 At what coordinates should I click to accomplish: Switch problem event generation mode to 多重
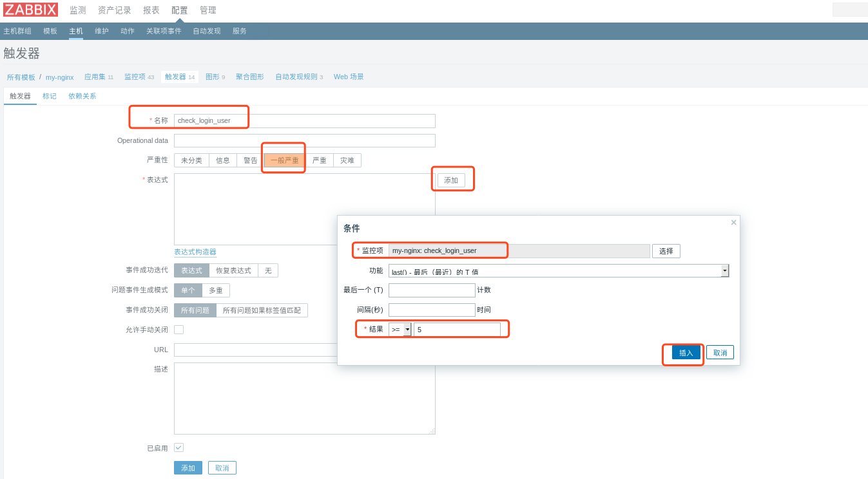pos(215,290)
